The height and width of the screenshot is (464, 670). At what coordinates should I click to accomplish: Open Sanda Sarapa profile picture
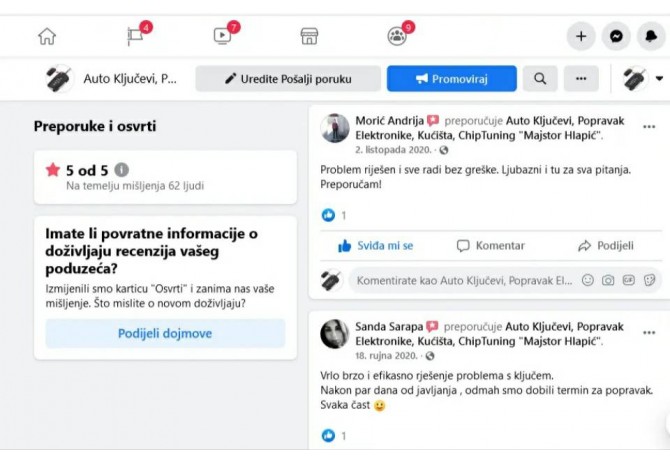(335, 334)
